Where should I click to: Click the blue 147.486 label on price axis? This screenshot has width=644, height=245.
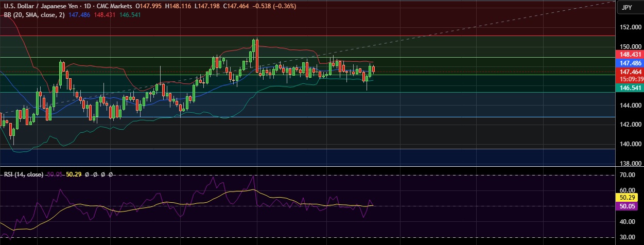[630, 62]
